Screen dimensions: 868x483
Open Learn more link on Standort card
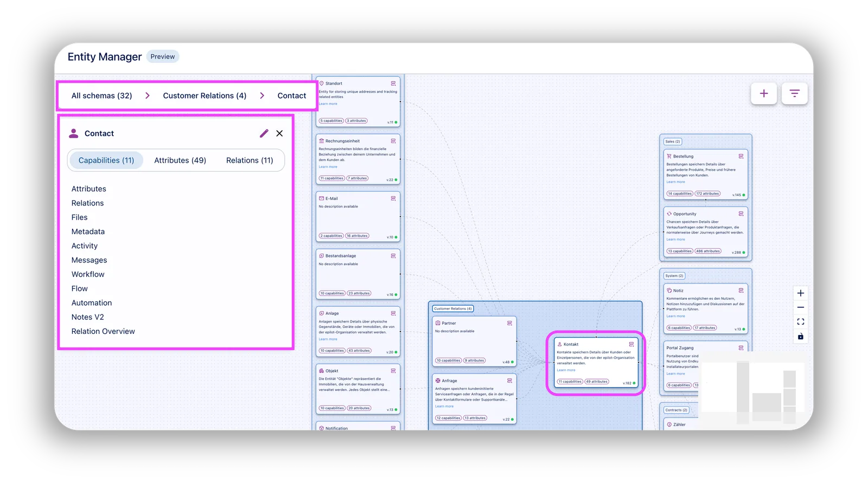(x=328, y=104)
